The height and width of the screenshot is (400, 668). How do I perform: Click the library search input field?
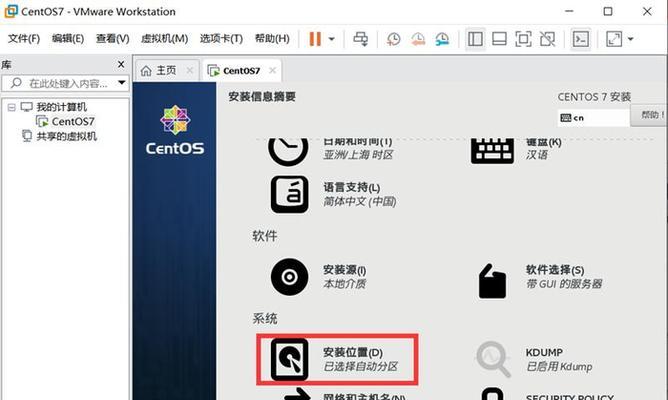pos(64,83)
